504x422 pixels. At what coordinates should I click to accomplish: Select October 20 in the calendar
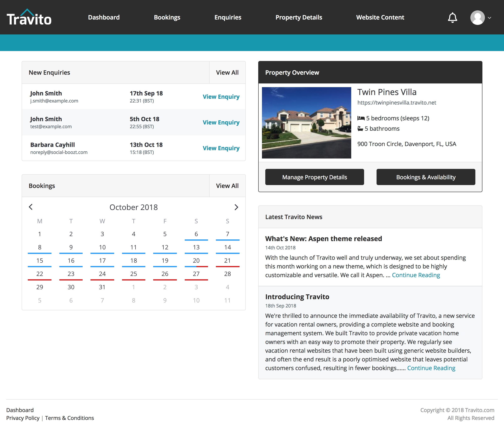point(196,261)
